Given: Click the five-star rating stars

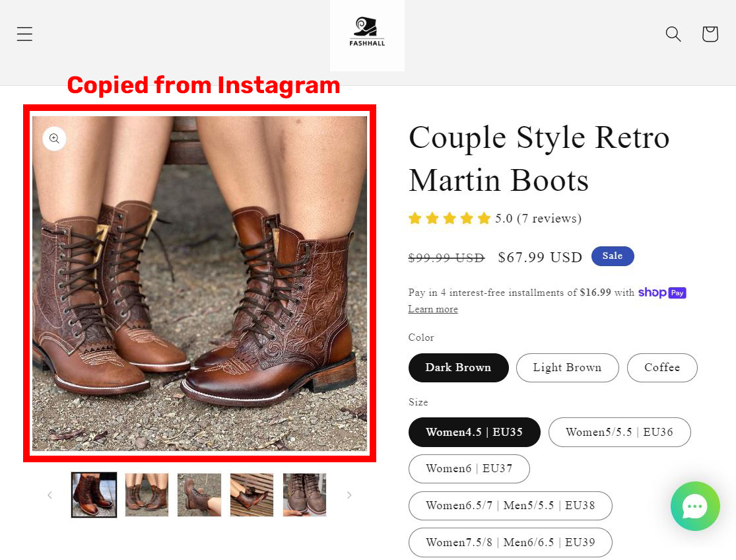Looking at the screenshot, I should (x=449, y=218).
